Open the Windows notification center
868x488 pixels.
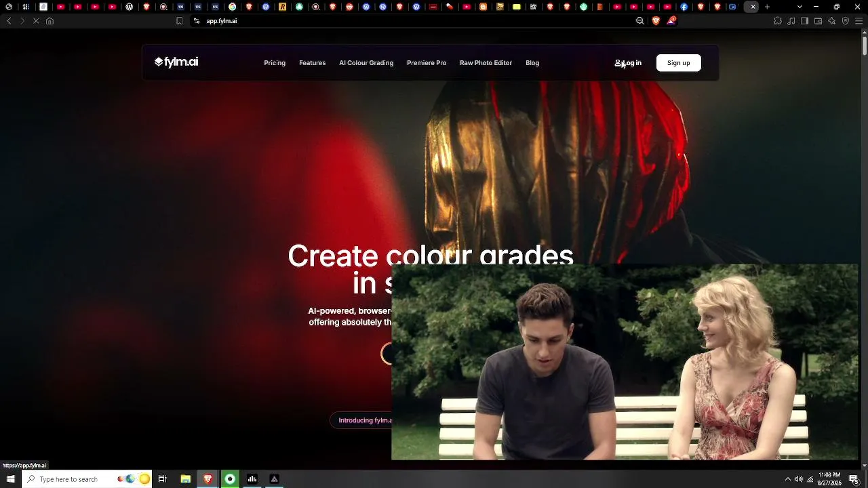[854, 479]
